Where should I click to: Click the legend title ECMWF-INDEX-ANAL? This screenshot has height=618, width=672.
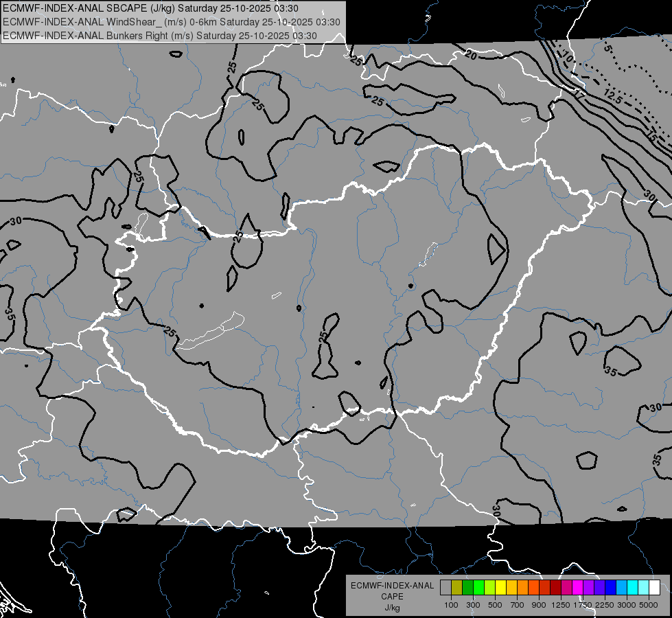click(x=392, y=586)
